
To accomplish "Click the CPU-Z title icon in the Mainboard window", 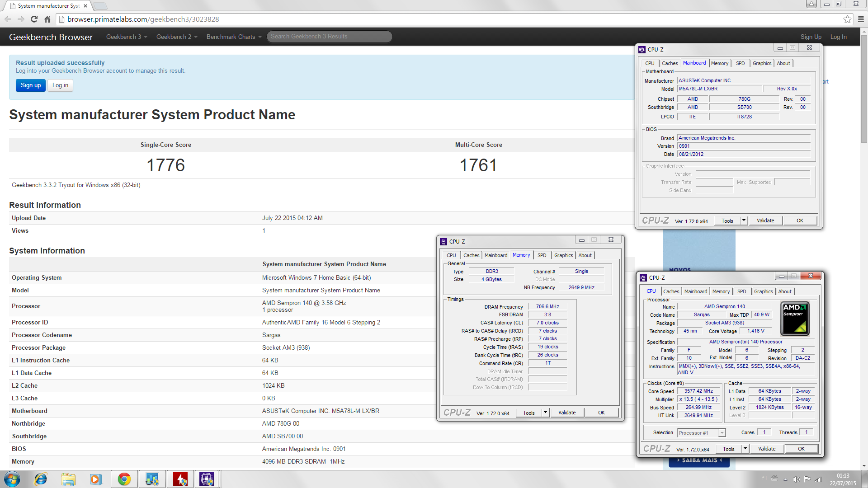I will [x=642, y=49].
